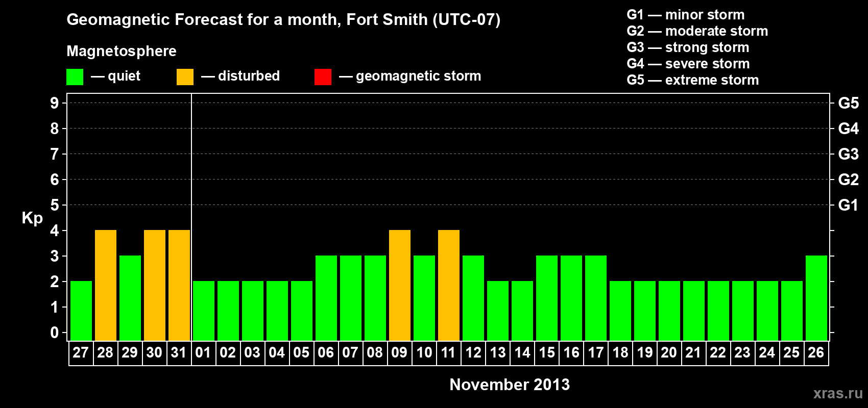The image size is (868, 408).
Task: Click the Kp value 0 on axis
Action: [x=55, y=333]
